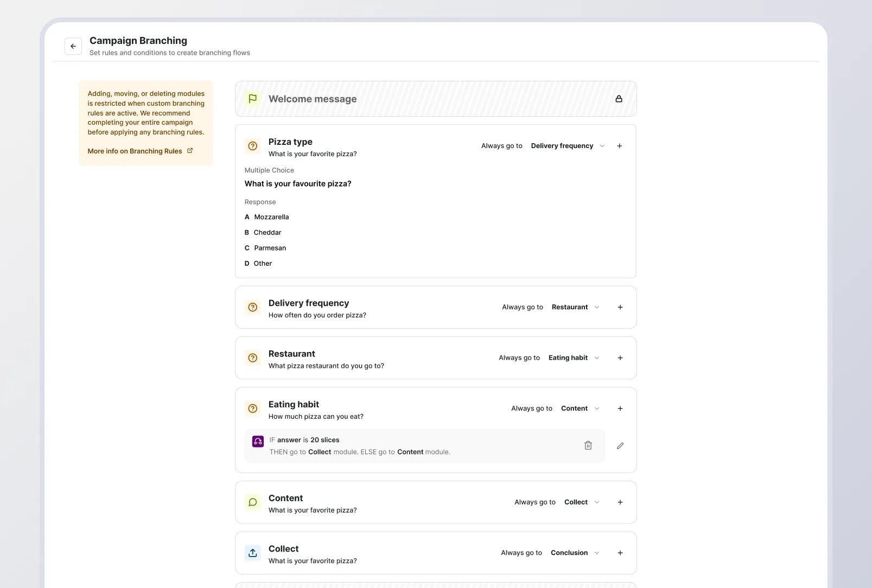This screenshot has height=588, width=872.
Task: Click the Content chat bubble icon
Action: click(x=252, y=502)
